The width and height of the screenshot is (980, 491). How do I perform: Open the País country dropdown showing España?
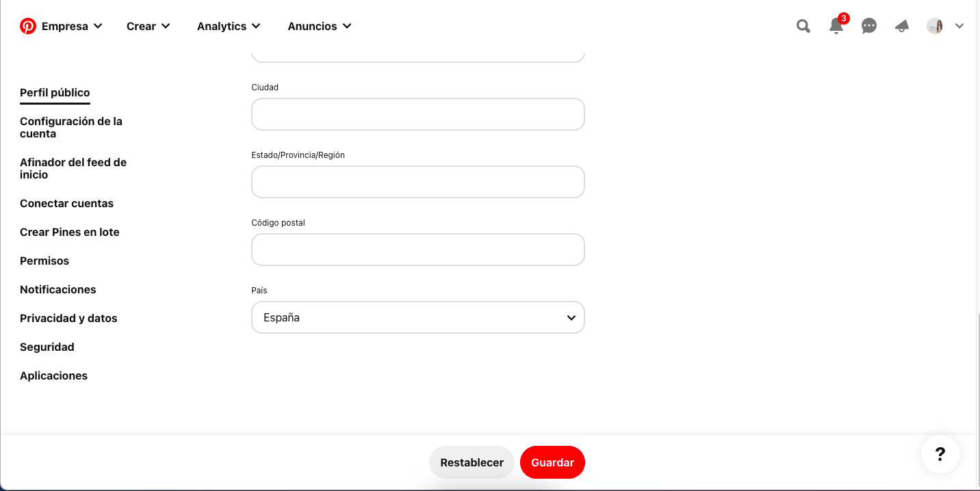tap(417, 317)
